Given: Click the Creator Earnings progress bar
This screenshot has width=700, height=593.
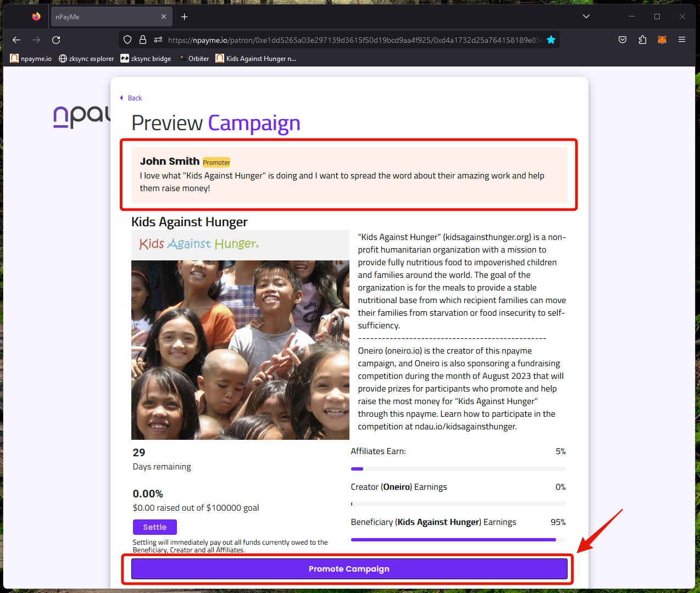Looking at the screenshot, I should tap(458, 504).
